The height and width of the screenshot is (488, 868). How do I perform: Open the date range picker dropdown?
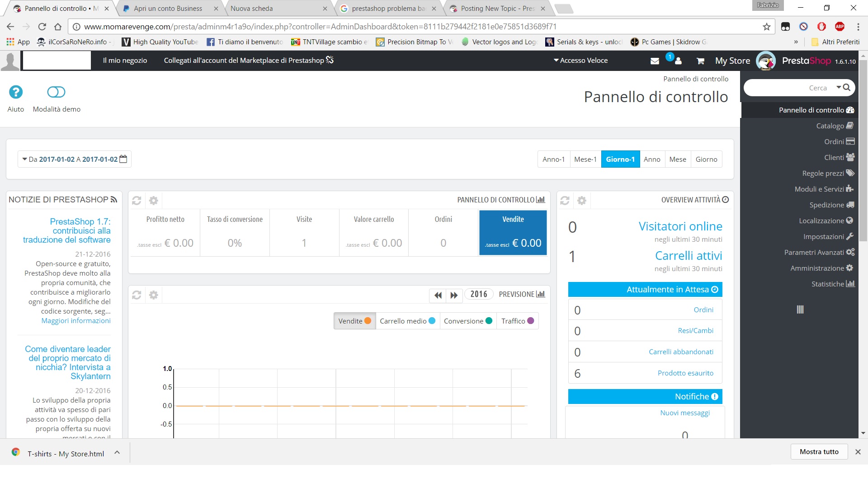(x=75, y=159)
